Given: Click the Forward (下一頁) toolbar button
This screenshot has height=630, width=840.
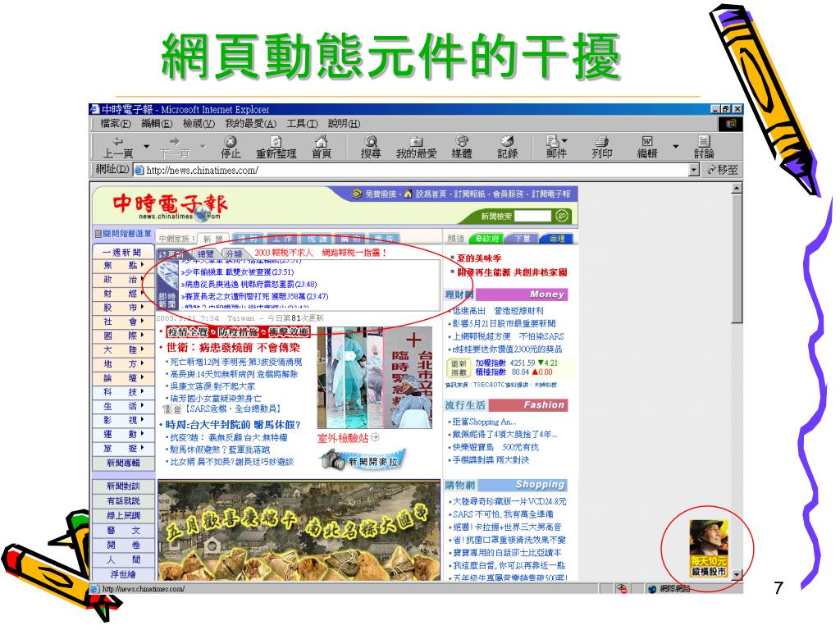Looking at the screenshot, I should click(x=175, y=147).
